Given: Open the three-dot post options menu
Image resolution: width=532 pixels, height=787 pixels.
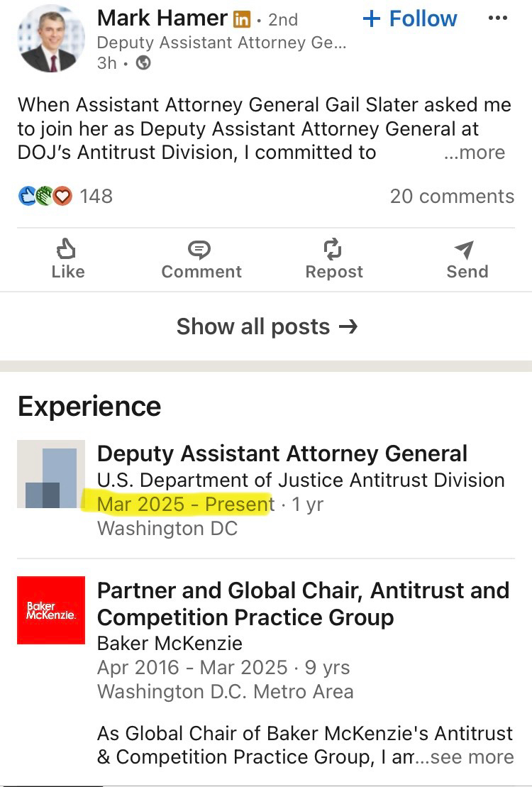Looking at the screenshot, I should pyautogui.click(x=498, y=19).
